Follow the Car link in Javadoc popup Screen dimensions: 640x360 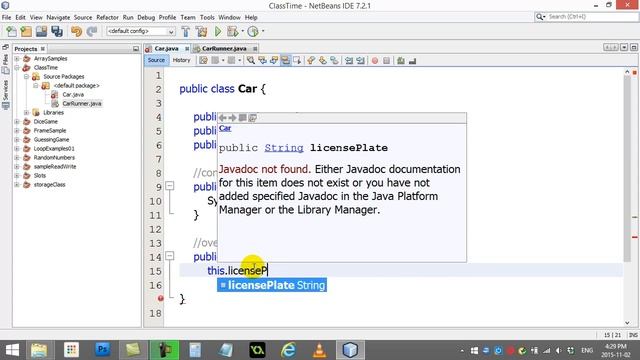(x=225, y=128)
